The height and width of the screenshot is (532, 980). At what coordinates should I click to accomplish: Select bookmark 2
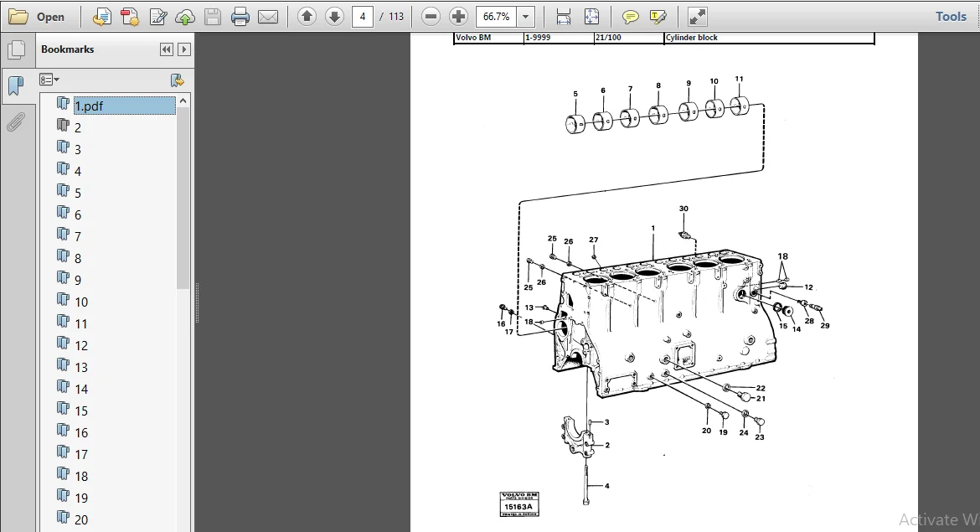(x=78, y=127)
